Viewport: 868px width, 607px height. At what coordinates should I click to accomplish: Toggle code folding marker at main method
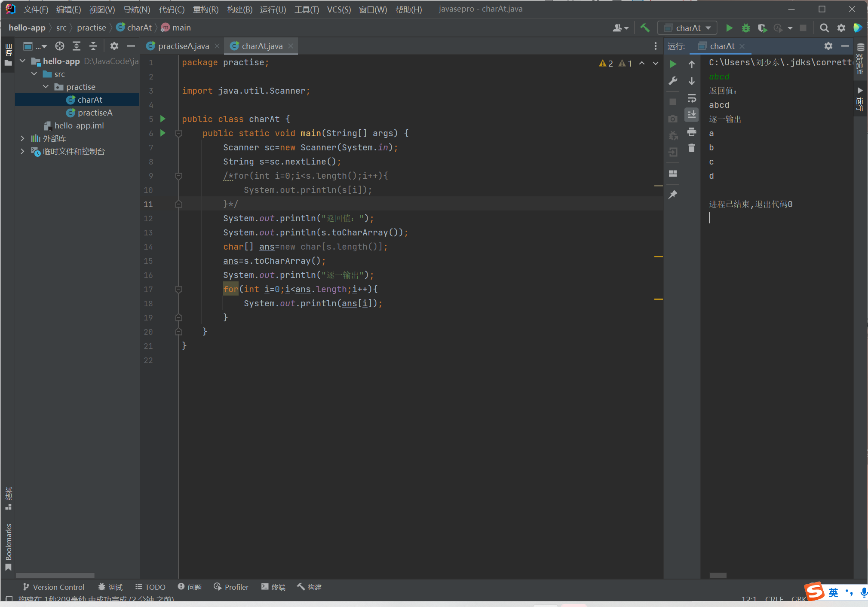[x=179, y=134]
